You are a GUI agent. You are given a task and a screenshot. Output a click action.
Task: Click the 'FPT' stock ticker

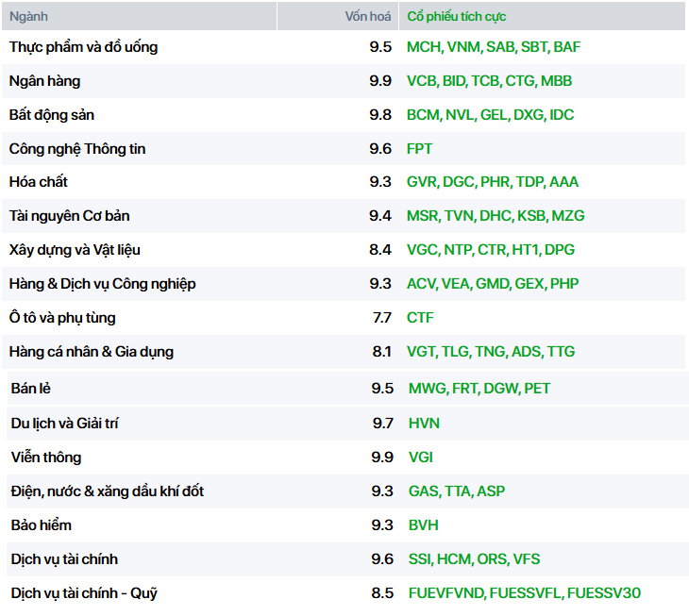[x=419, y=149]
